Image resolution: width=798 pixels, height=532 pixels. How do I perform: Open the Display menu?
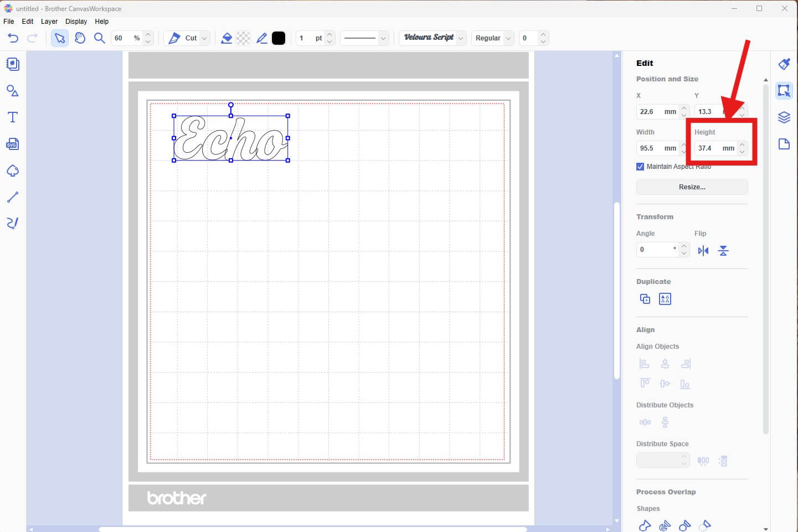pyautogui.click(x=76, y=22)
